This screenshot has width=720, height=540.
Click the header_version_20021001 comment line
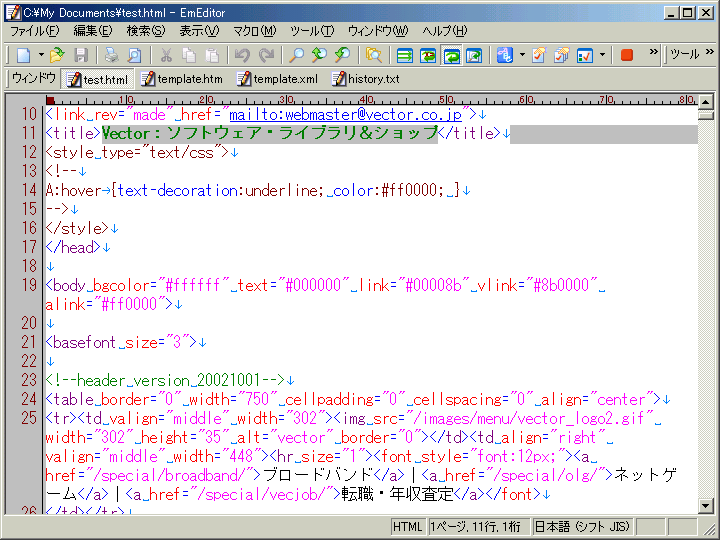pyautogui.click(x=165, y=380)
